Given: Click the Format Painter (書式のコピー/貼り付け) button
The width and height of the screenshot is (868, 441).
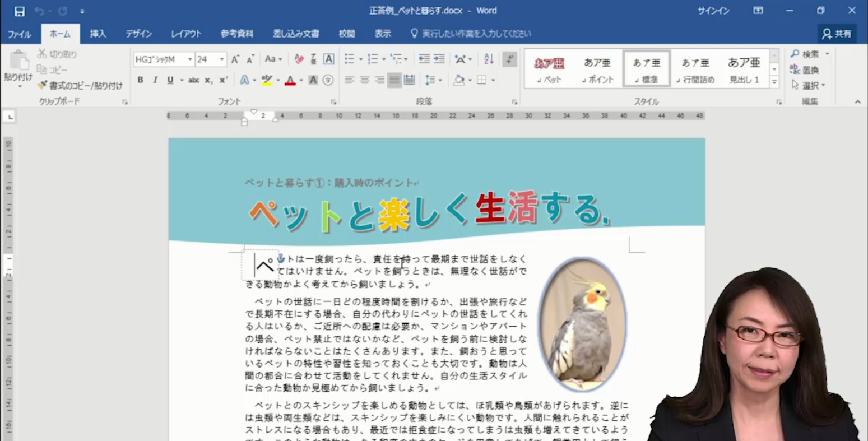Looking at the screenshot, I should (x=80, y=86).
